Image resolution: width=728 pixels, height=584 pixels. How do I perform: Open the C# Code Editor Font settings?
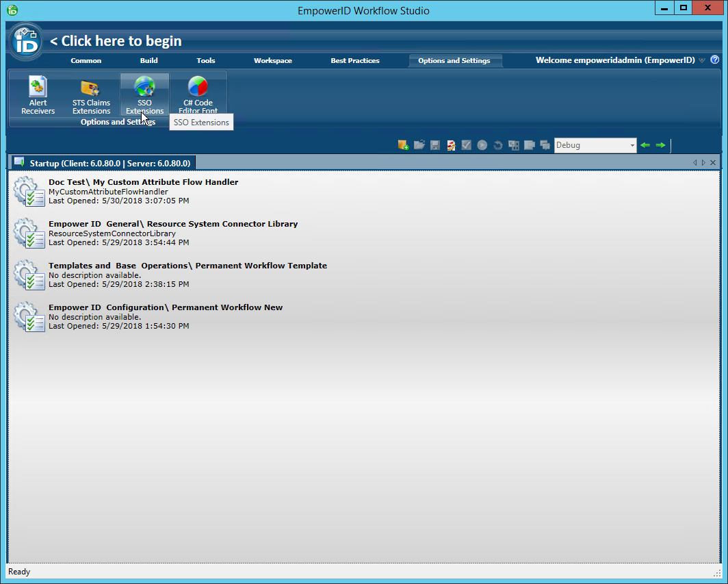tap(198, 94)
